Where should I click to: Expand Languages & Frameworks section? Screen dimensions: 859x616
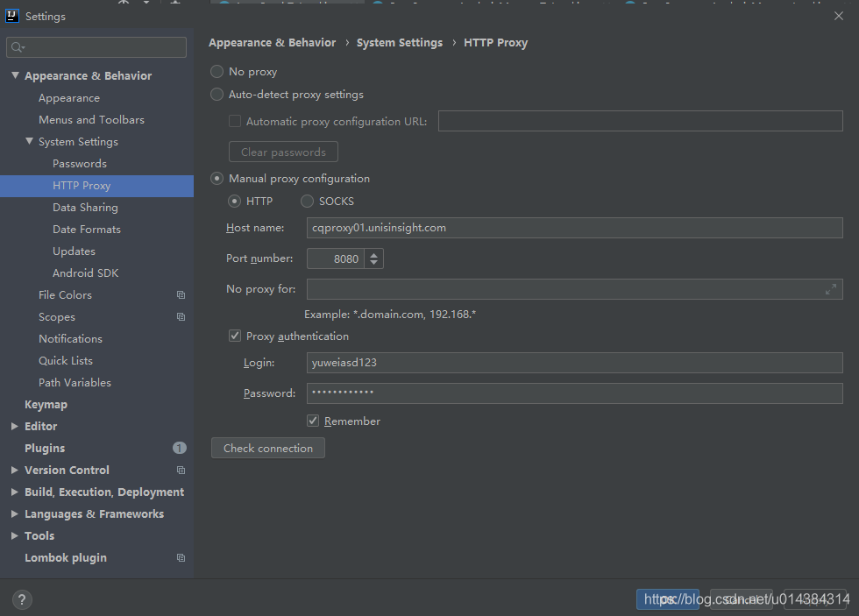click(15, 513)
